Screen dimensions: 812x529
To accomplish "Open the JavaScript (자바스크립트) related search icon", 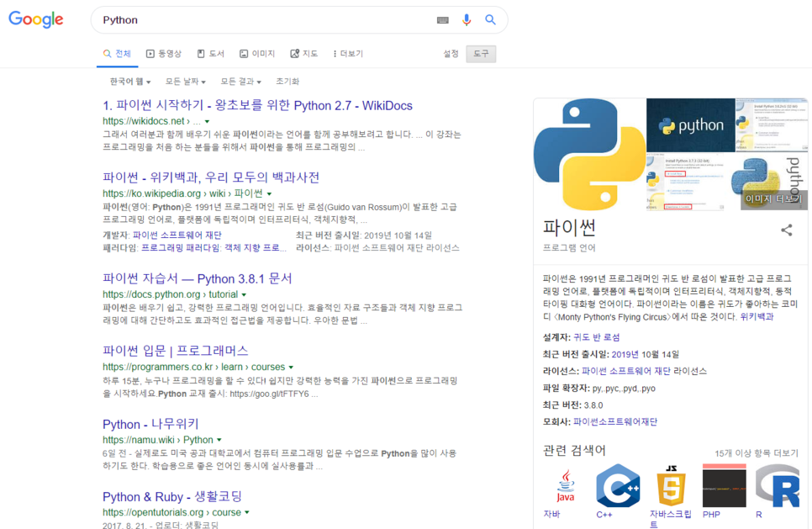I will pyautogui.click(x=671, y=486).
